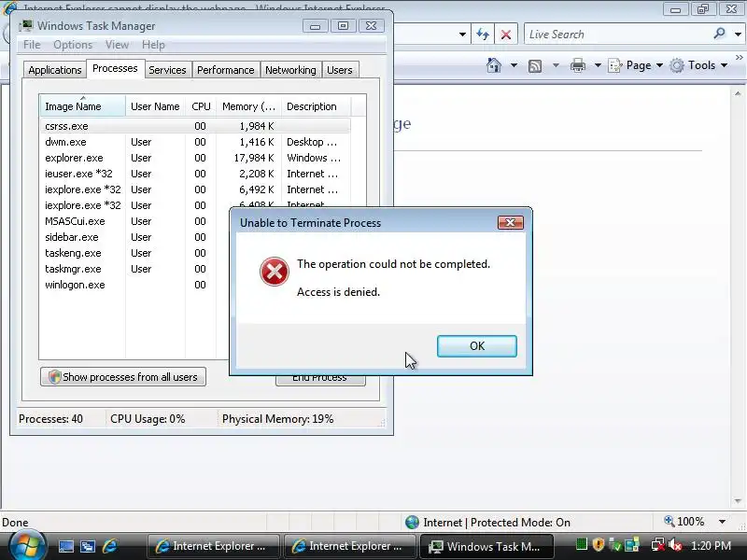Click the CPU usage meter tray icon

[x=581, y=544]
